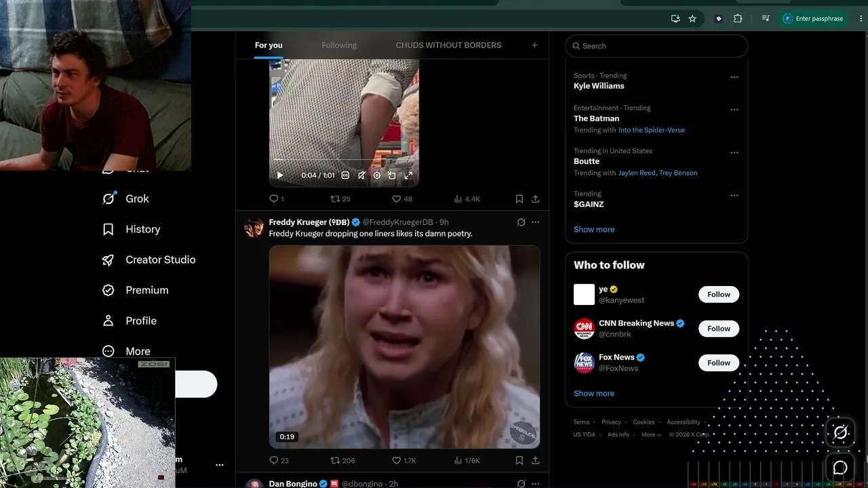
Task: Unmute the top video's sound
Action: pyautogui.click(x=361, y=175)
